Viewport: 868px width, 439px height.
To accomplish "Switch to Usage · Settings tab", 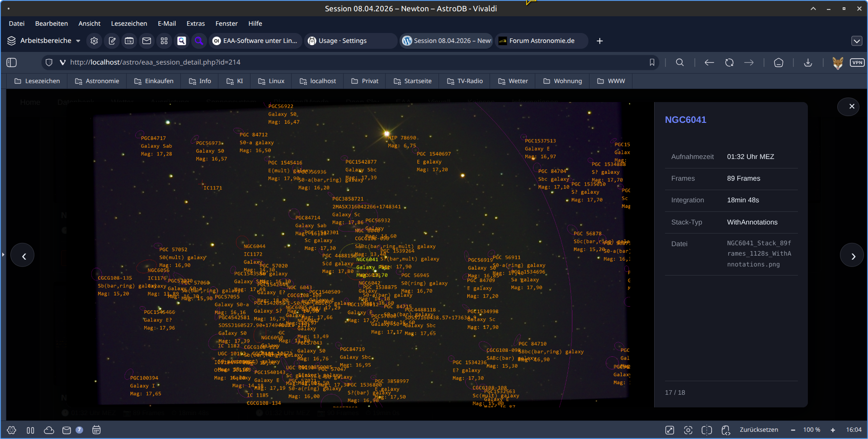I will click(x=350, y=41).
